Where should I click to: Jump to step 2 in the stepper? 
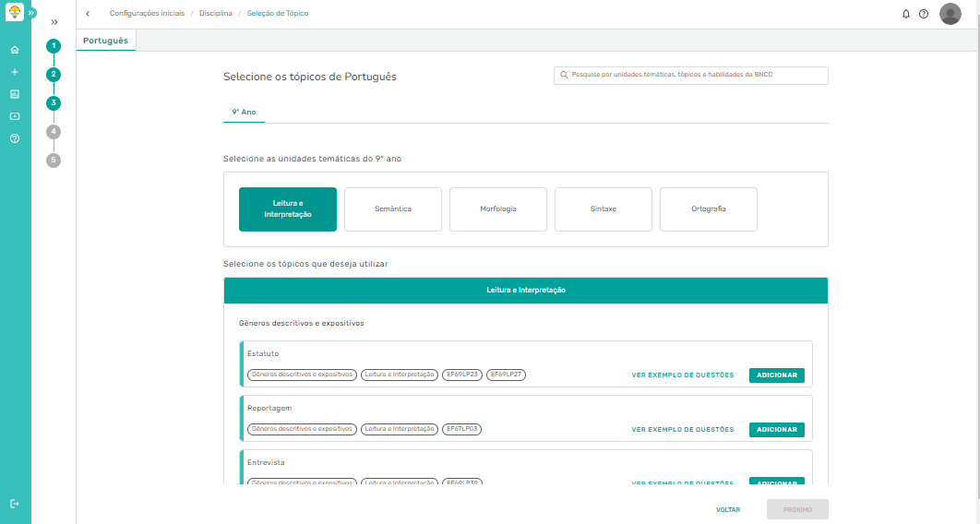pyautogui.click(x=54, y=75)
